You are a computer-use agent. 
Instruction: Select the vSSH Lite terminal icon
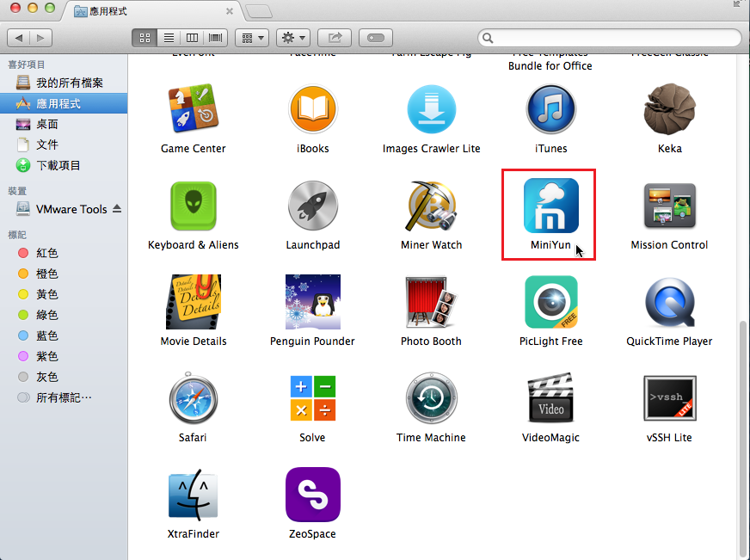[x=670, y=398]
